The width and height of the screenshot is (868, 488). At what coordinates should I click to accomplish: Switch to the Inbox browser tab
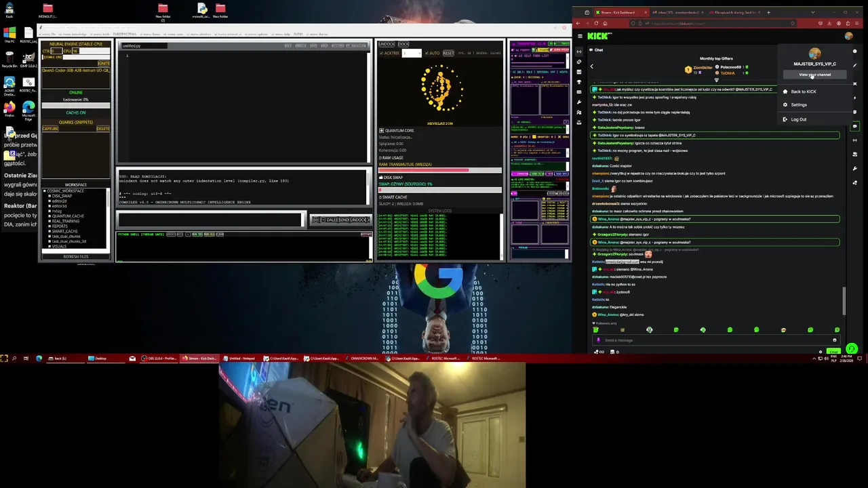678,12
